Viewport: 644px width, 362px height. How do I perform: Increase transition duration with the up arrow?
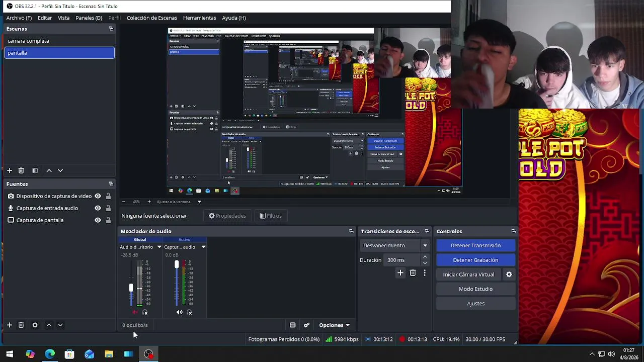click(x=425, y=257)
